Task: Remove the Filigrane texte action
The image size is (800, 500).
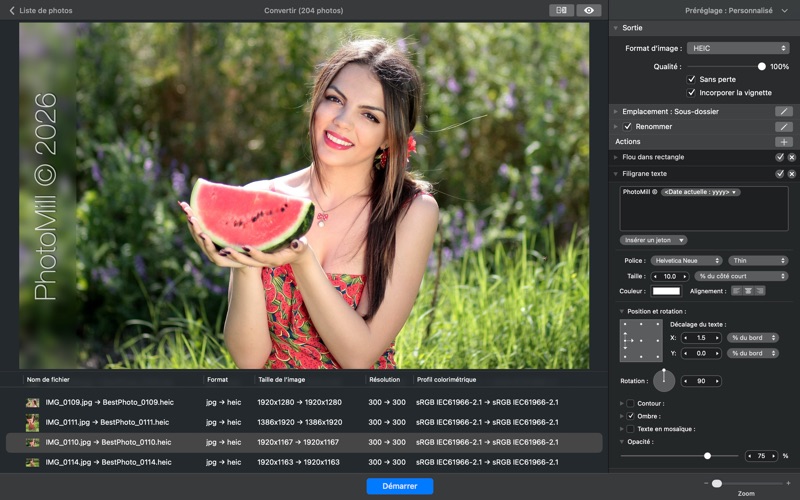Action: click(x=791, y=174)
